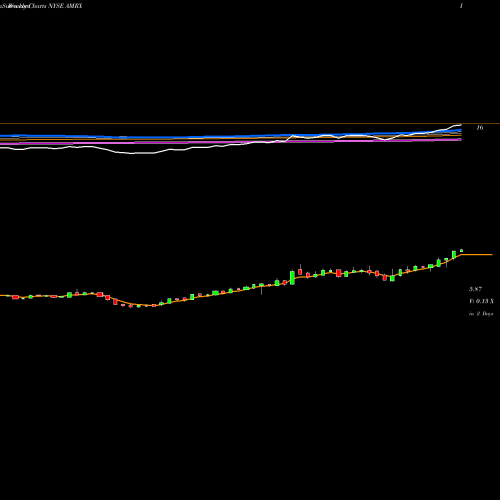Click the price value 3.87
The height and width of the screenshot is (500, 500).
click(x=475, y=289)
